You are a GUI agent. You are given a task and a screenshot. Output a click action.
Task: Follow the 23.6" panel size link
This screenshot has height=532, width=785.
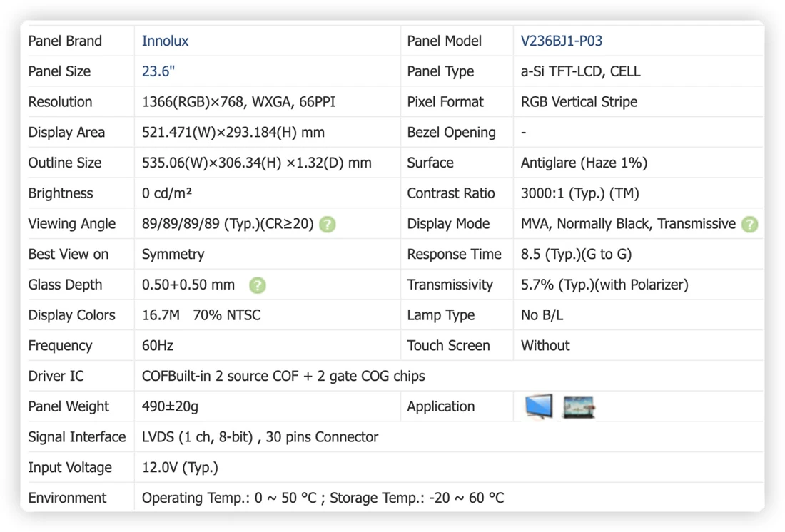158,71
